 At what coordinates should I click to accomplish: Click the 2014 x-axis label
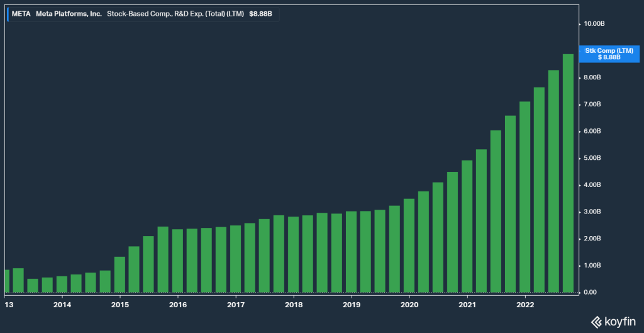pyautogui.click(x=62, y=305)
